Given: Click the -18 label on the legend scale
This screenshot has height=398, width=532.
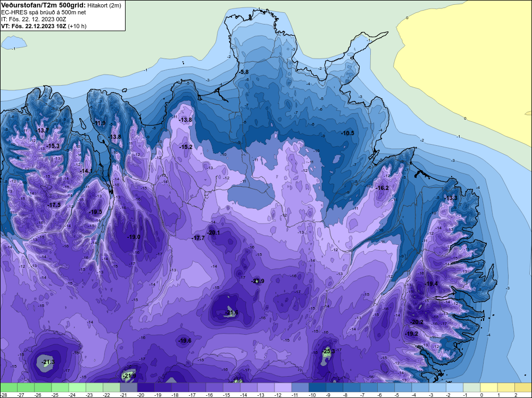Looking at the screenshot, I should click(176, 395).
